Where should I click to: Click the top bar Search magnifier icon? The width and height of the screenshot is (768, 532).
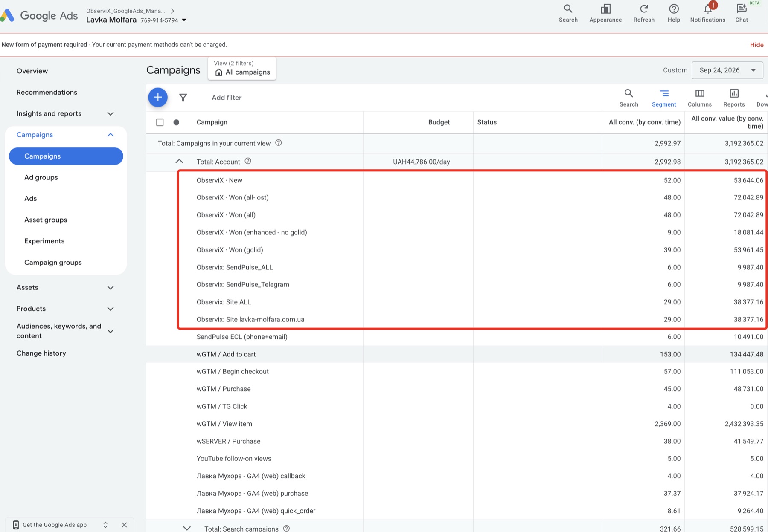tap(568, 9)
